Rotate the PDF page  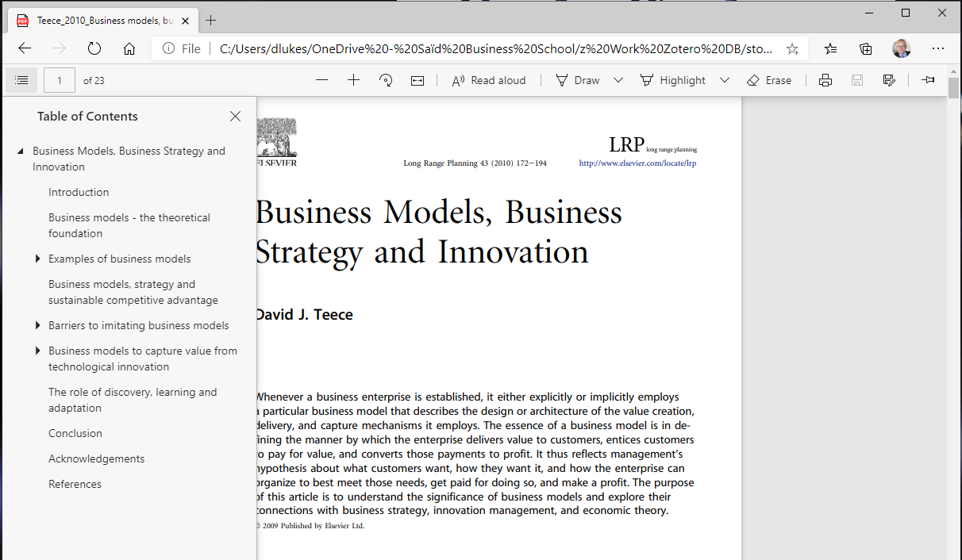pyautogui.click(x=387, y=80)
